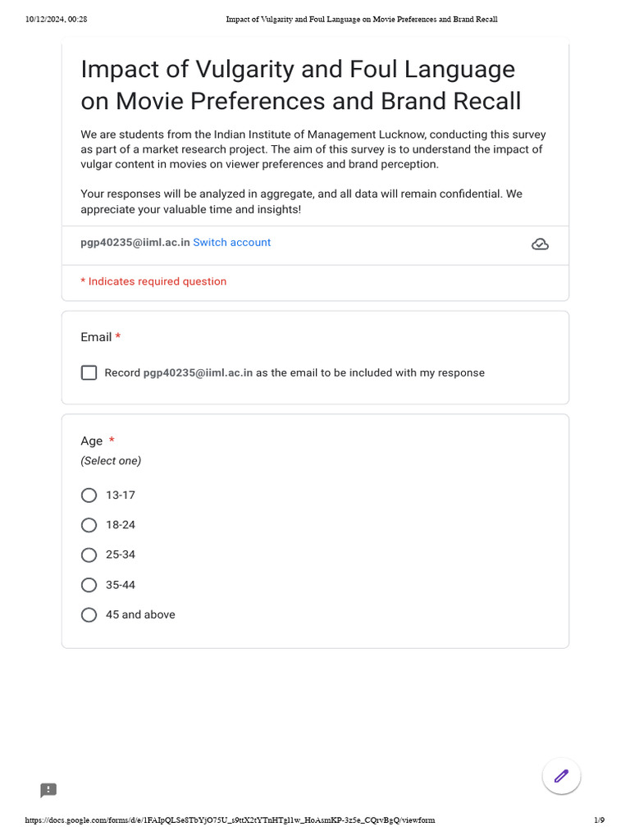
Task: Pick the 35-44 age option
Action: pos(89,585)
